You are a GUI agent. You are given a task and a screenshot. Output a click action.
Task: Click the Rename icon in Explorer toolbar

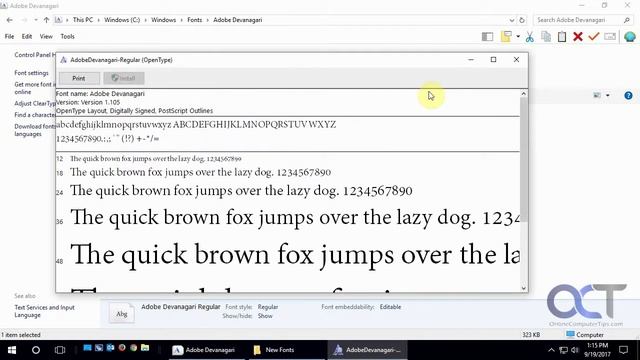tap(610, 37)
